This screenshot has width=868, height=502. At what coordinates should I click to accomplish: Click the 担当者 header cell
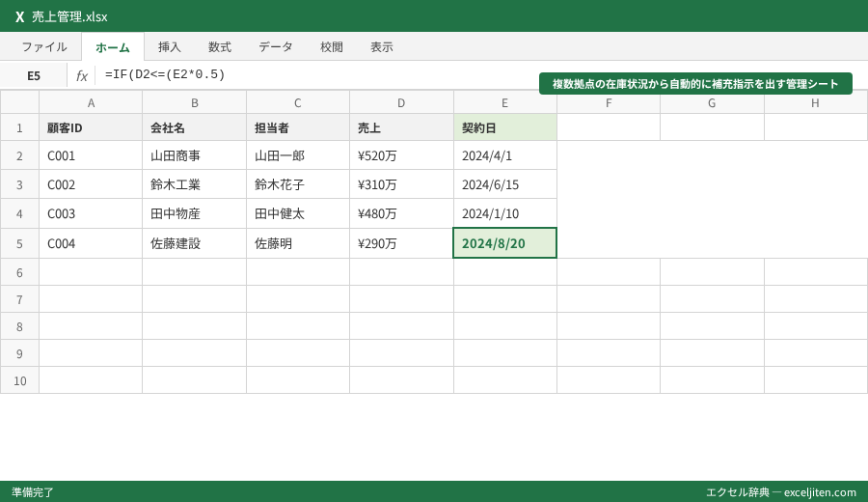tap(298, 127)
